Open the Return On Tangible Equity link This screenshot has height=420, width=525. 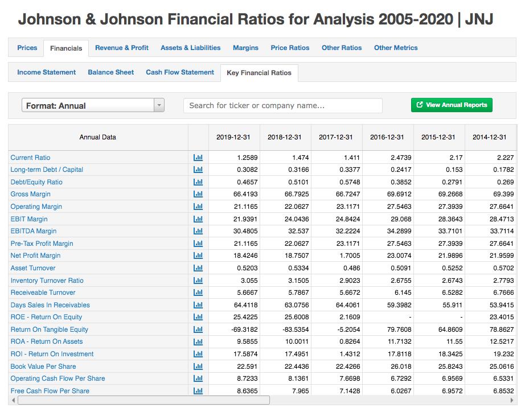pos(49,330)
